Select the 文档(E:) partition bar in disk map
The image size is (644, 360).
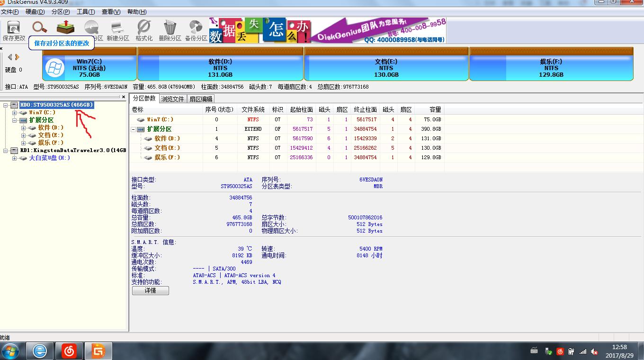click(386, 64)
